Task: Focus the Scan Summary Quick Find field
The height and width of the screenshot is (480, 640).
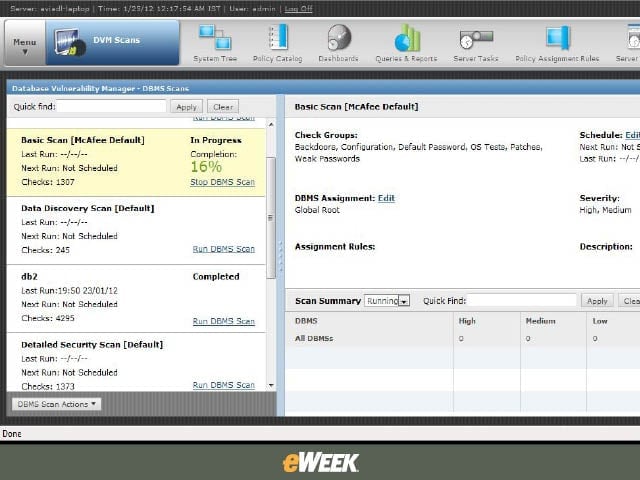Action: click(x=521, y=301)
